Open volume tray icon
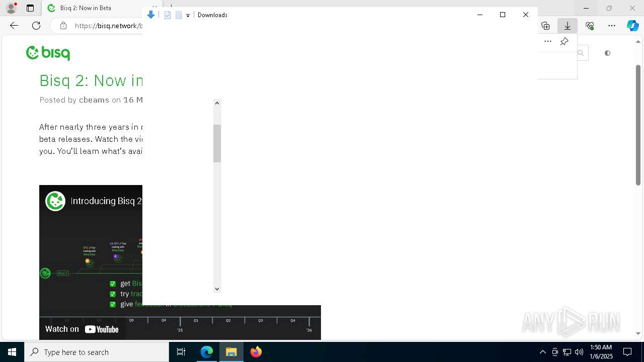The image size is (644, 362). coord(579,352)
